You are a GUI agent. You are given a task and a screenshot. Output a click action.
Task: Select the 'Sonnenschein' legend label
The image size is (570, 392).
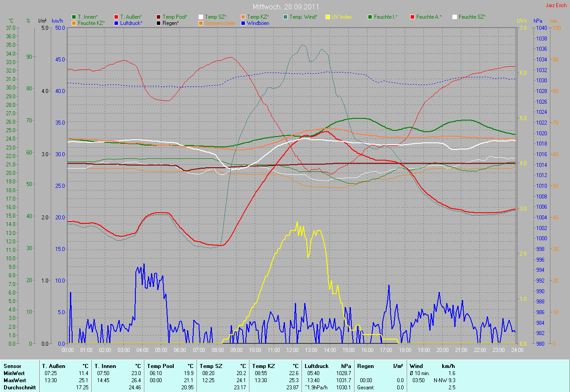point(220,23)
